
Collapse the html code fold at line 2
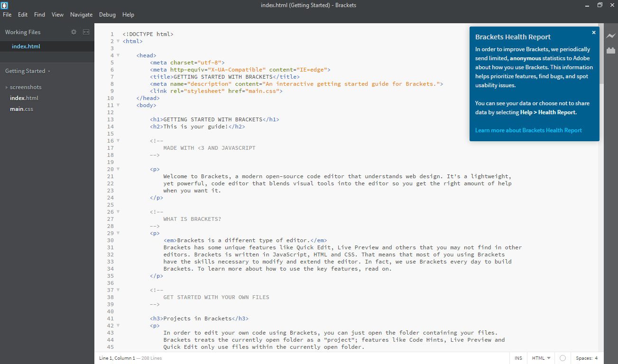(x=117, y=41)
